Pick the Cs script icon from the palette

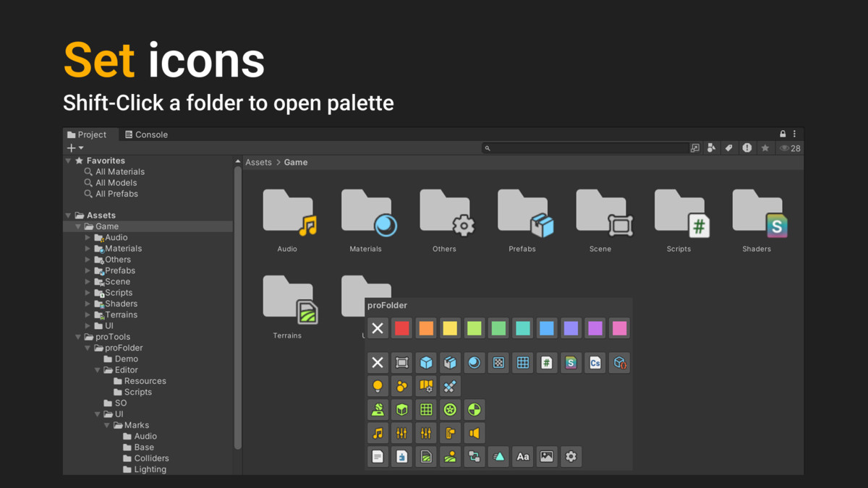tap(595, 362)
